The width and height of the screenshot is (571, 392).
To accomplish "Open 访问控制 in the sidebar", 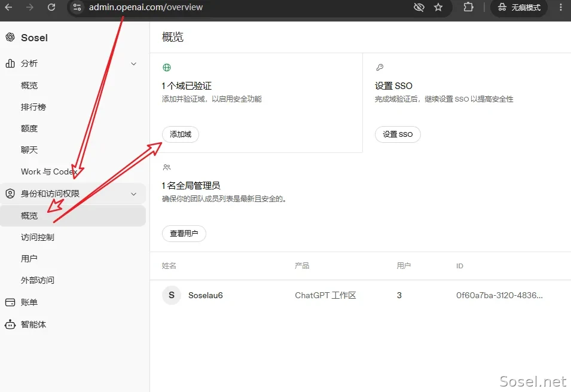I will click(x=38, y=237).
